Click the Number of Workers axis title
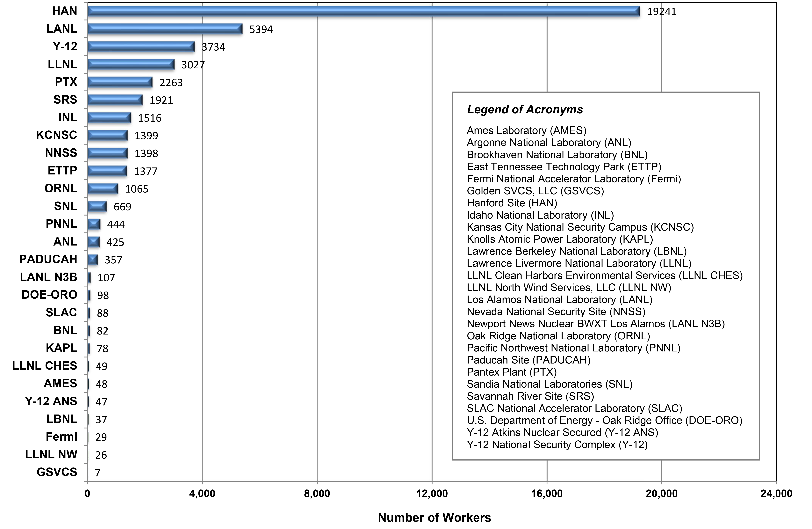The width and height of the screenshot is (812, 529). (435, 518)
